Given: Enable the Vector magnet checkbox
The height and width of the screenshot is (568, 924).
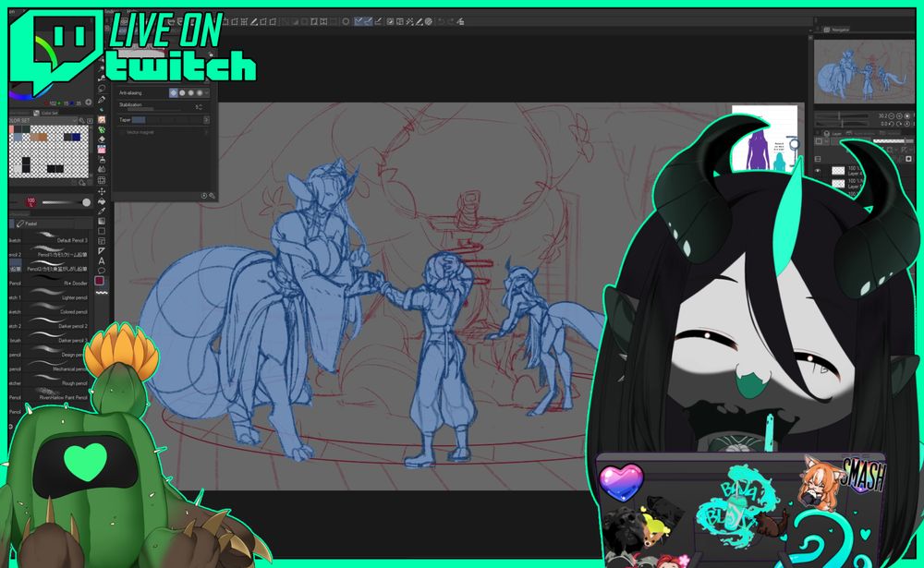Looking at the screenshot, I should [122, 133].
